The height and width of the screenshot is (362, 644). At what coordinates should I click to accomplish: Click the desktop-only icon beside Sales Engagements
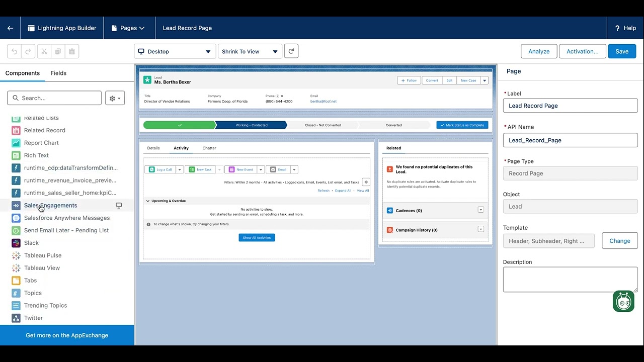[x=119, y=205]
